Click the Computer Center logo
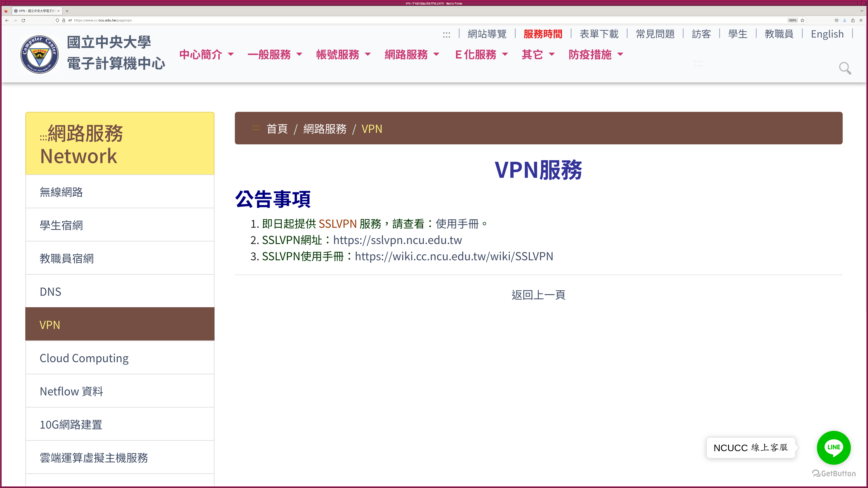 pos(40,54)
